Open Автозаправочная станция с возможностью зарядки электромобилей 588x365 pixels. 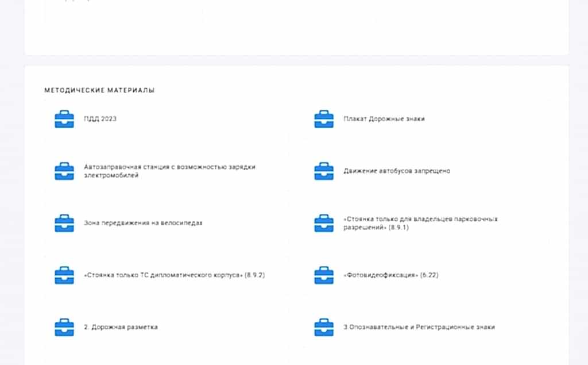click(169, 171)
